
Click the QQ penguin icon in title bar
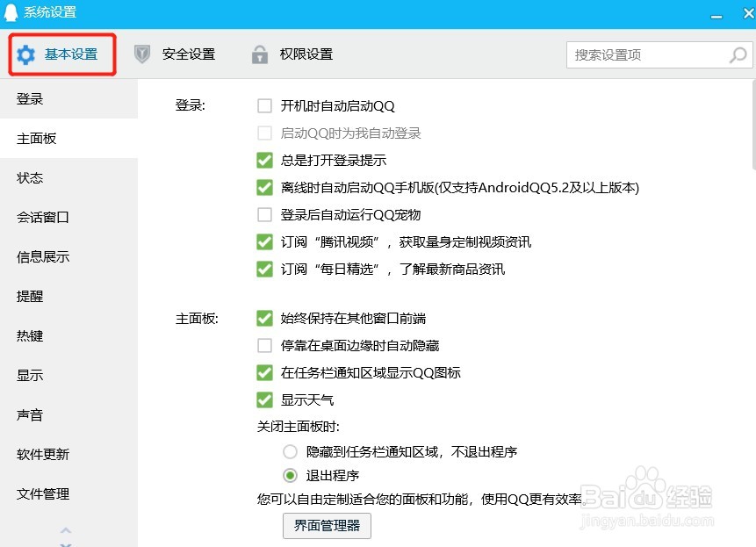13,11
